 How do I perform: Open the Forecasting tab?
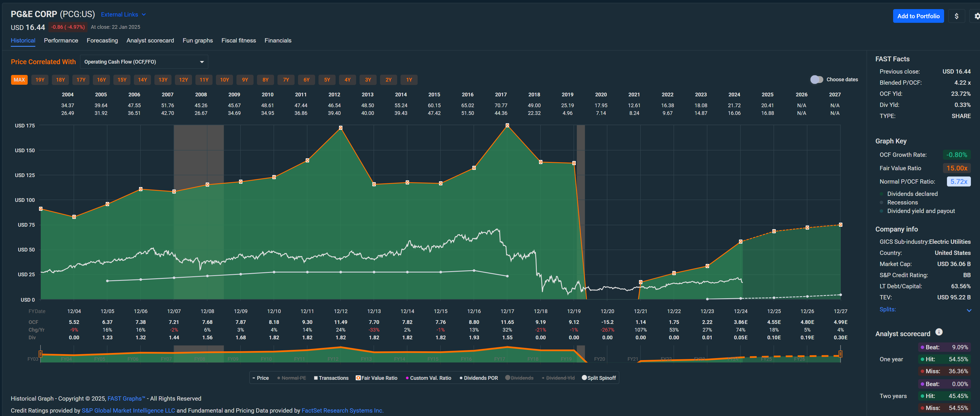tap(102, 40)
